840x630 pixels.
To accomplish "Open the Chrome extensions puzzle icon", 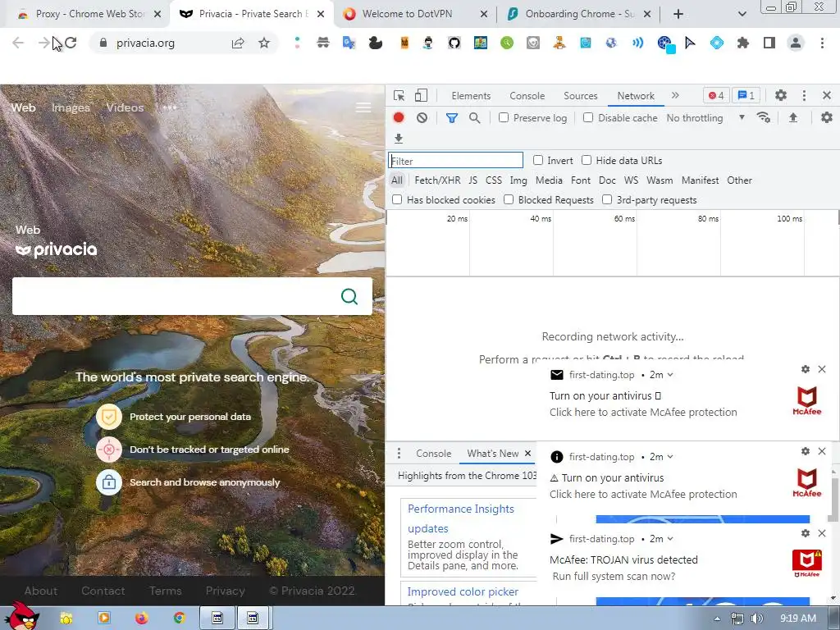I will 743,43.
